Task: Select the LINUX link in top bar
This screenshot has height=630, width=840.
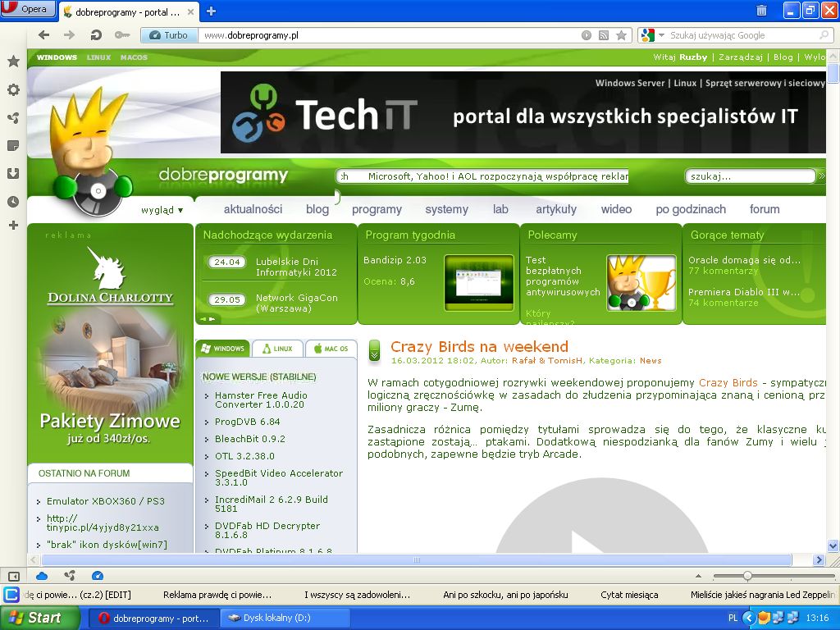Action: pyautogui.click(x=98, y=57)
